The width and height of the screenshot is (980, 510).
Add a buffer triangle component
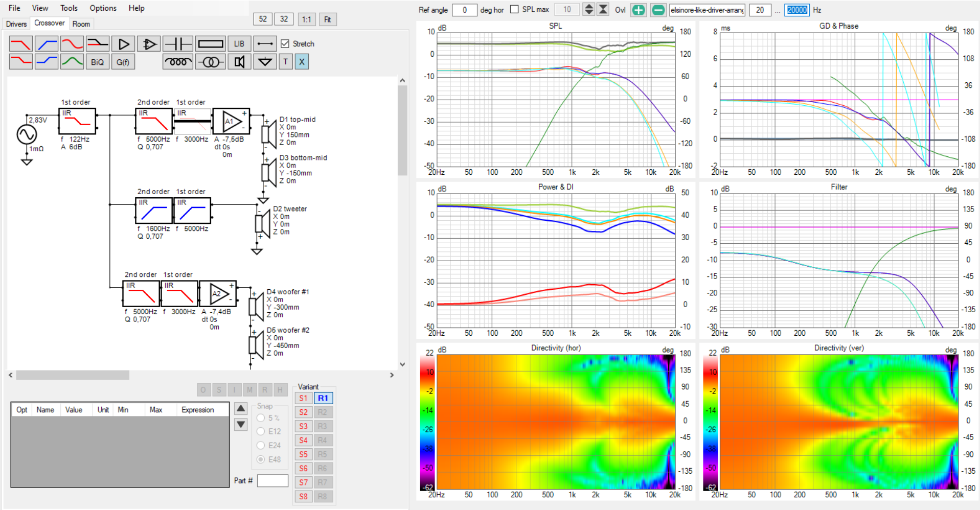pyautogui.click(x=123, y=44)
